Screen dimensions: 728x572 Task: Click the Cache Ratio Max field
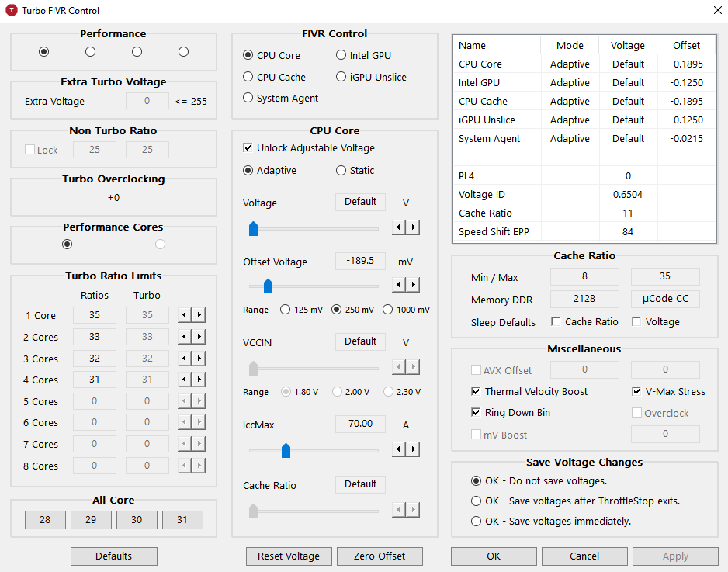tap(665, 276)
